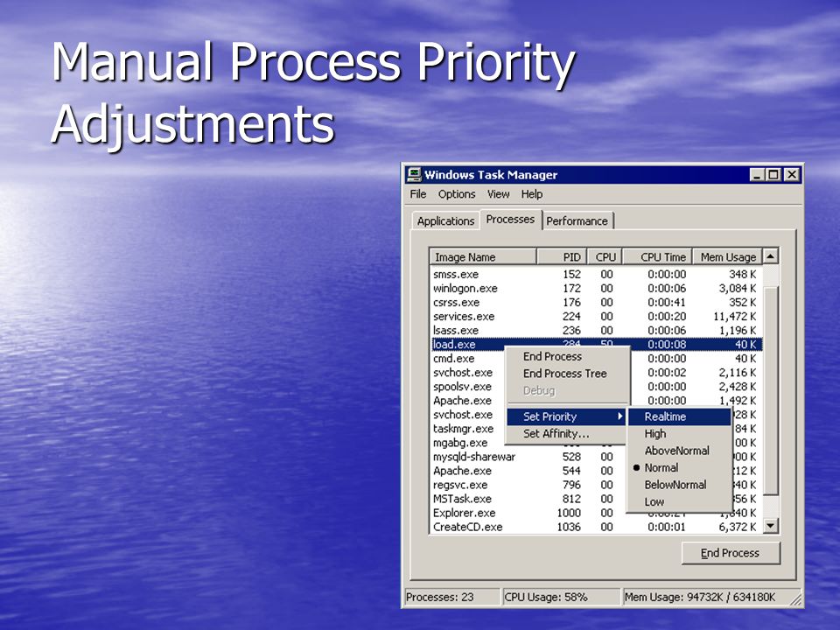
Task: Click the window resize grip icon
Action: (x=796, y=599)
